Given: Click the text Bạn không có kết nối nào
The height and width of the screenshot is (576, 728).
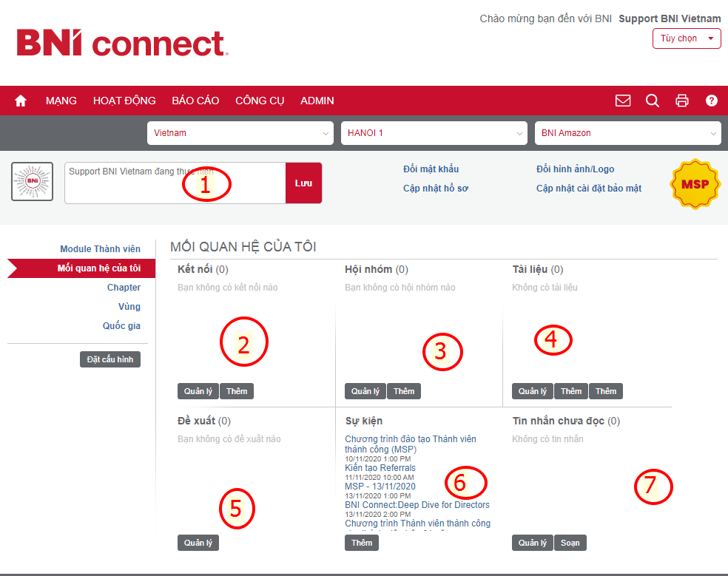Looking at the screenshot, I should pos(228,288).
